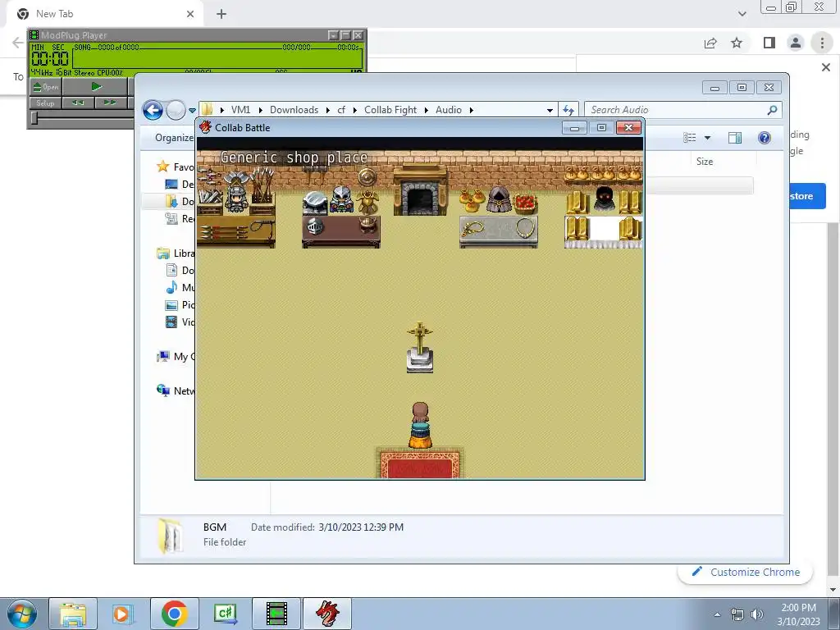Select VM1 in Explorer address path
The image size is (840, 630).
tap(240, 110)
